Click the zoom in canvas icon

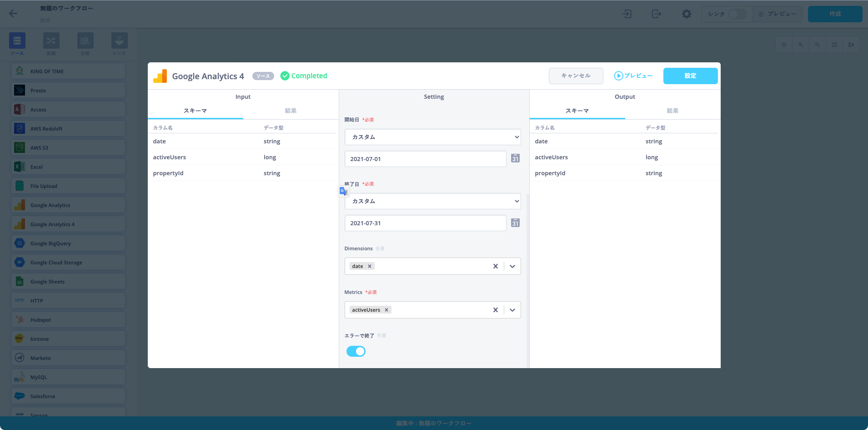tap(801, 45)
